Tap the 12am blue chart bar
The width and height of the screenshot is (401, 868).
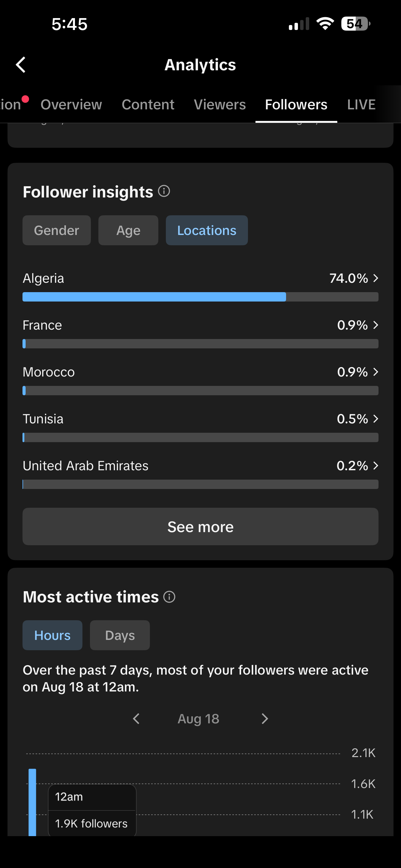tap(32, 802)
